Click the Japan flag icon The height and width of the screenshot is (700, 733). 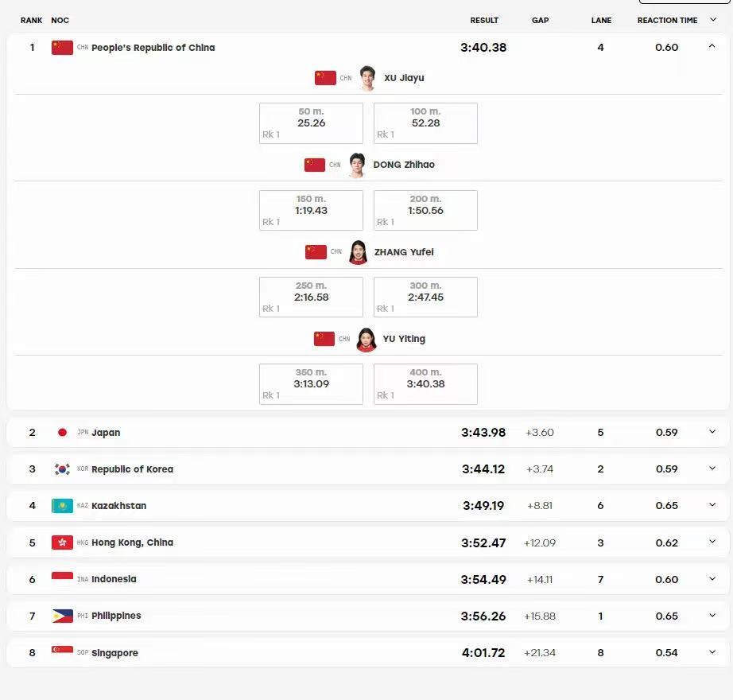(x=62, y=433)
